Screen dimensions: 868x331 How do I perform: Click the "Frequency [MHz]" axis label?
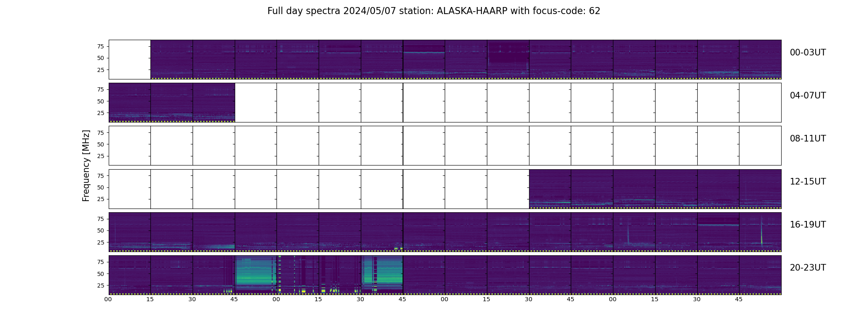[86, 166]
